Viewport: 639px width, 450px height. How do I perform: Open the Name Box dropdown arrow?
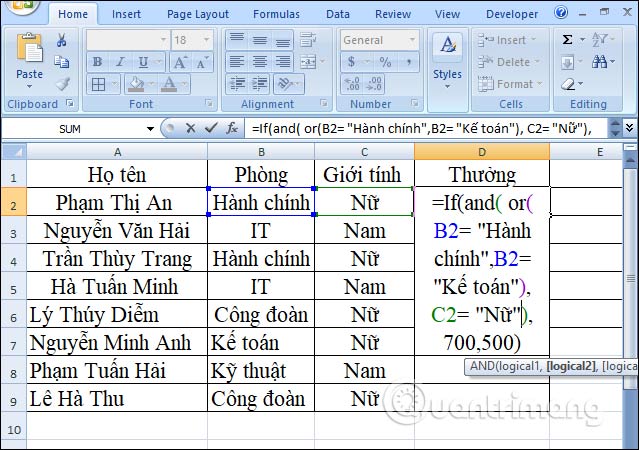(150, 129)
